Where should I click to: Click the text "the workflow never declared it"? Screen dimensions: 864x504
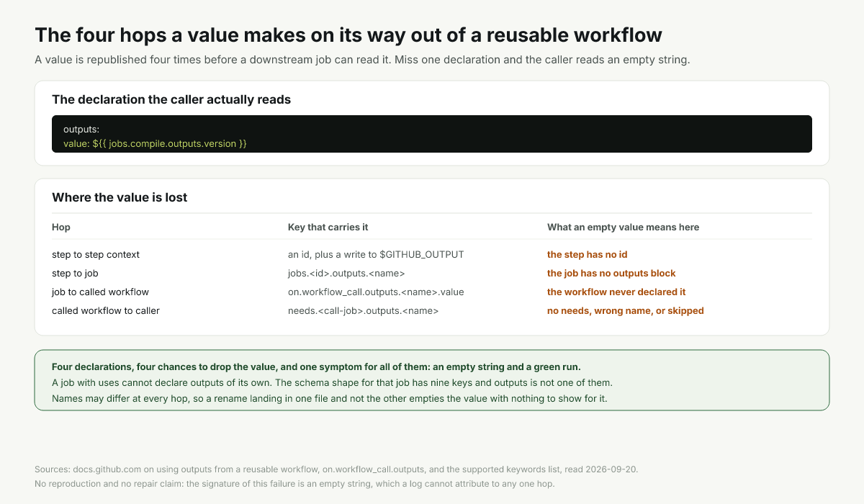point(616,292)
